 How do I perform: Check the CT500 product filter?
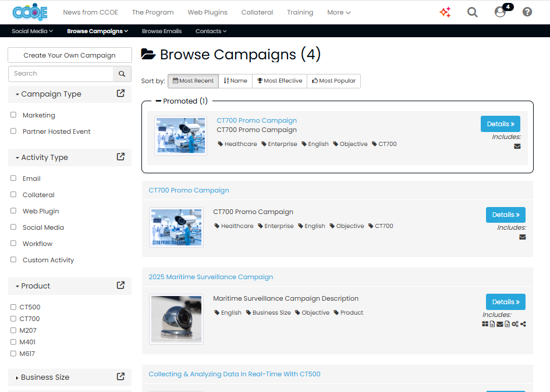pyautogui.click(x=13, y=307)
